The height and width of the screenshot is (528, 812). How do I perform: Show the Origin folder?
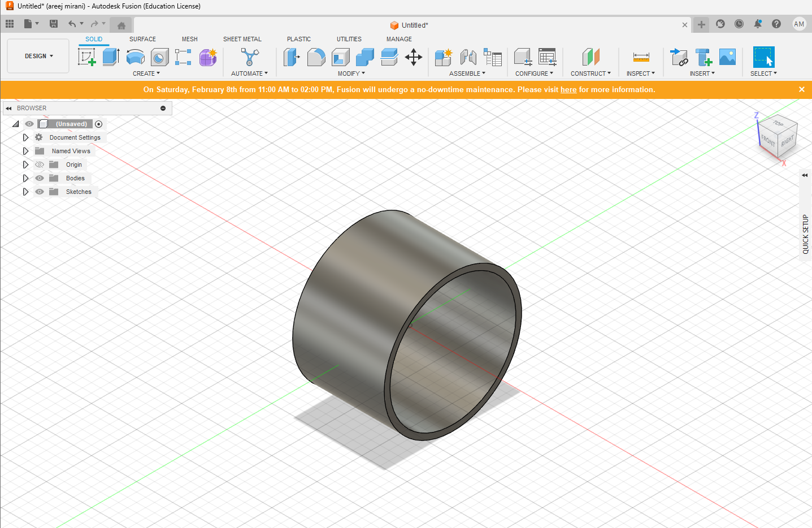39,165
